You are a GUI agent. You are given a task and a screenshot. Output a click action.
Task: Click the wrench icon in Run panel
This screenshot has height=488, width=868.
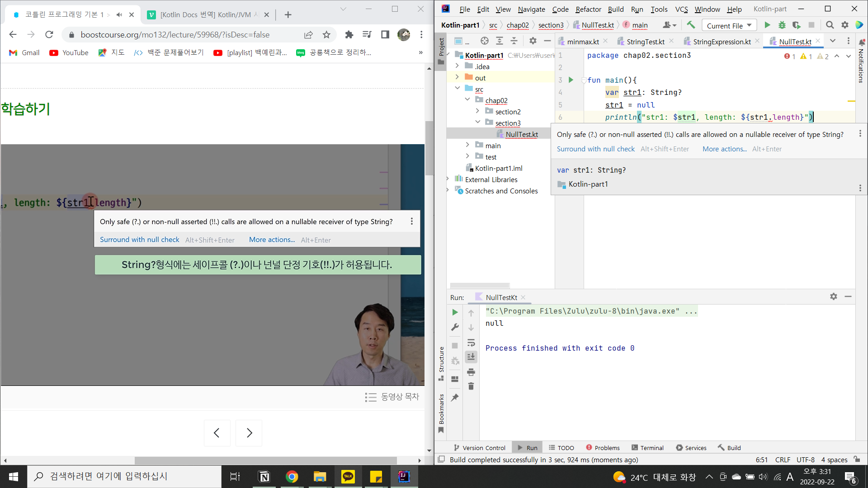pyautogui.click(x=455, y=327)
